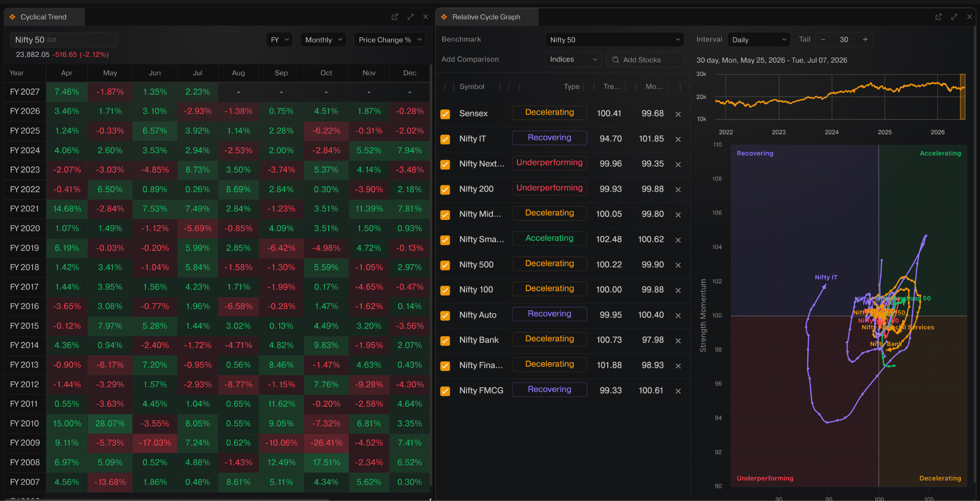Open the Monthly period dropdown
The image size is (980, 501).
coord(323,40)
